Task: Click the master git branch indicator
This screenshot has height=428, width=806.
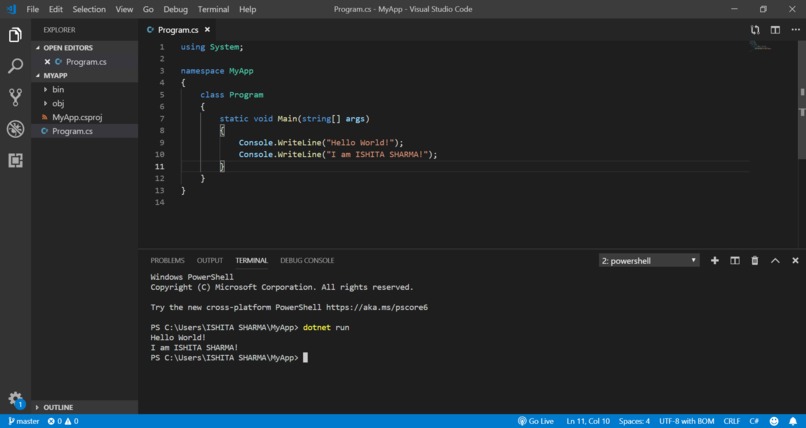Action: pyautogui.click(x=24, y=421)
